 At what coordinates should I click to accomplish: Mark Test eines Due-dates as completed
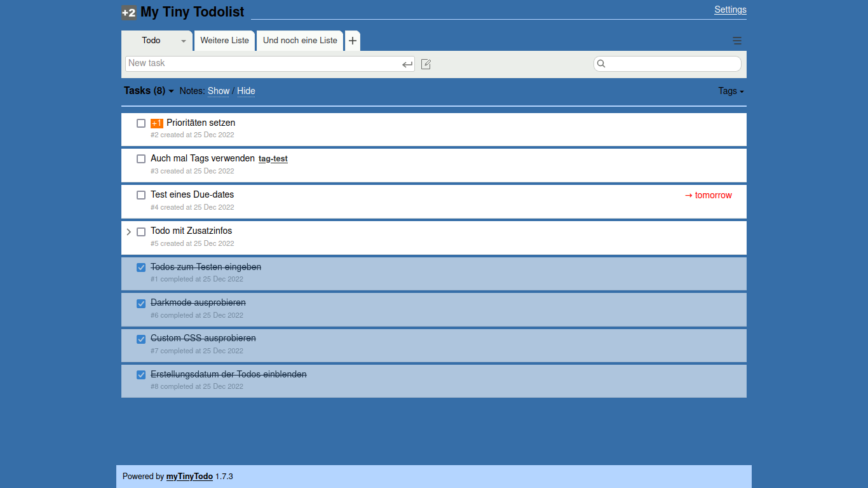point(141,195)
